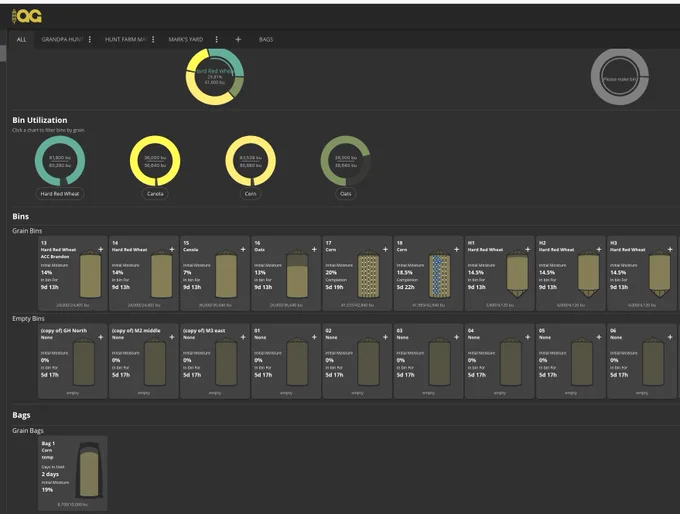Filter bins by Hard Red Wheat donut chart

(x=60, y=161)
